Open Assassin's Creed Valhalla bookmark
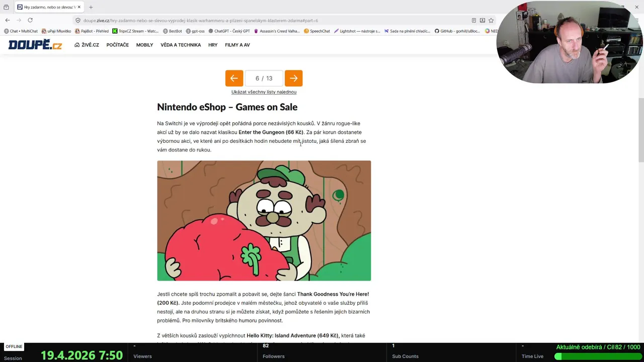This screenshot has width=644, height=362. [x=277, y=31]
